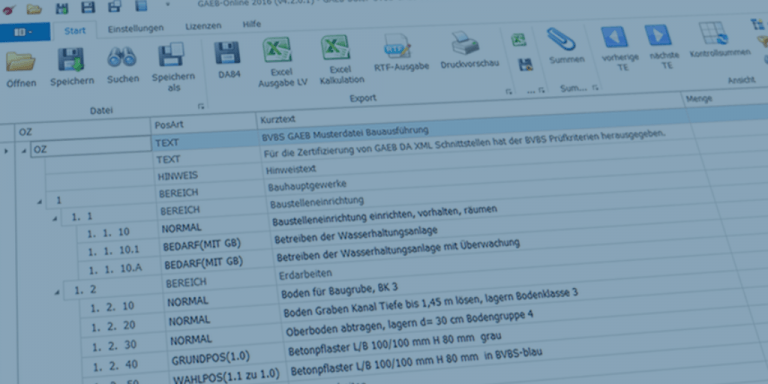
Task: Open the Export group dialog launcher
Action: 508,92
